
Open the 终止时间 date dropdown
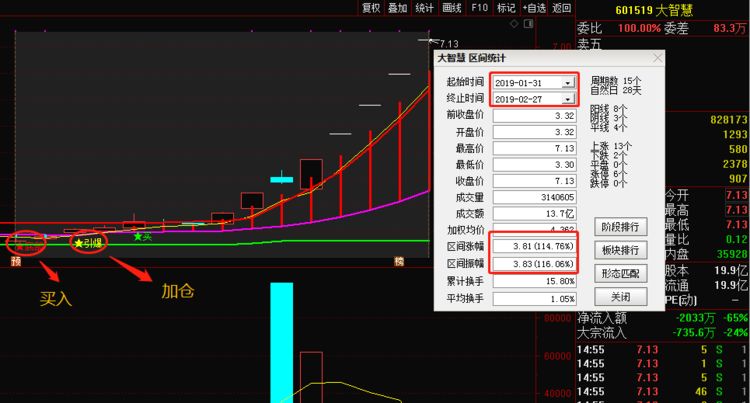(568, 99)
